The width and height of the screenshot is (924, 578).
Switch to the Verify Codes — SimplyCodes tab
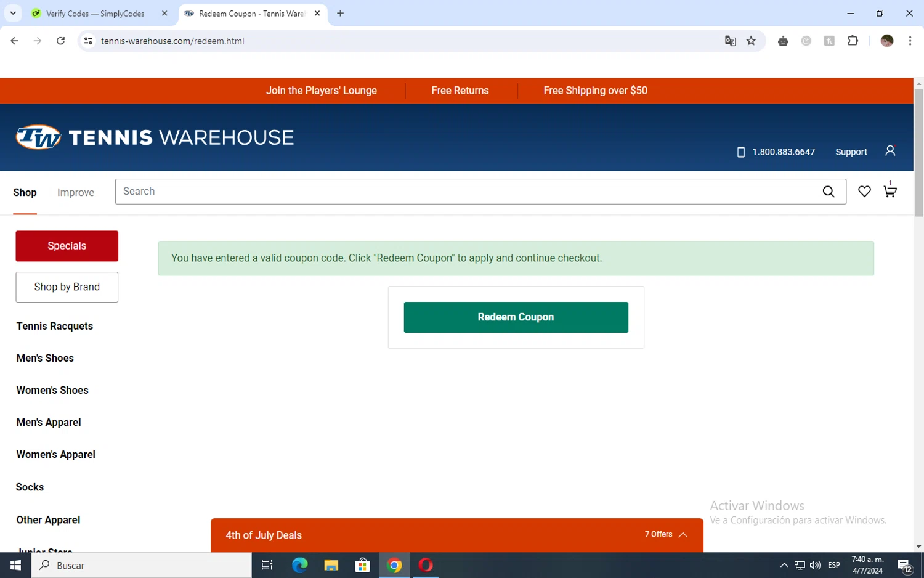[95, 14]
